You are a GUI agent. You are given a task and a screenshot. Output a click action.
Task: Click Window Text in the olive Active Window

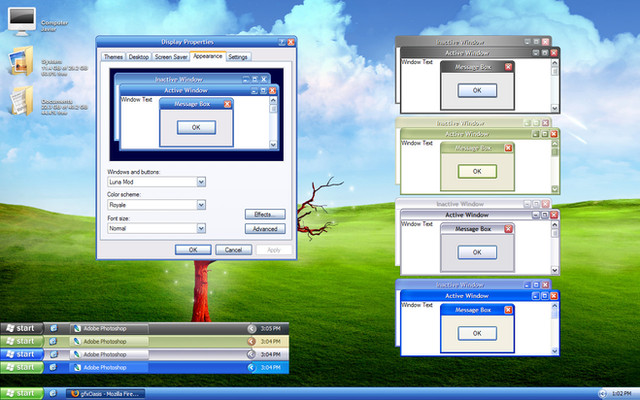coord(417,143)
